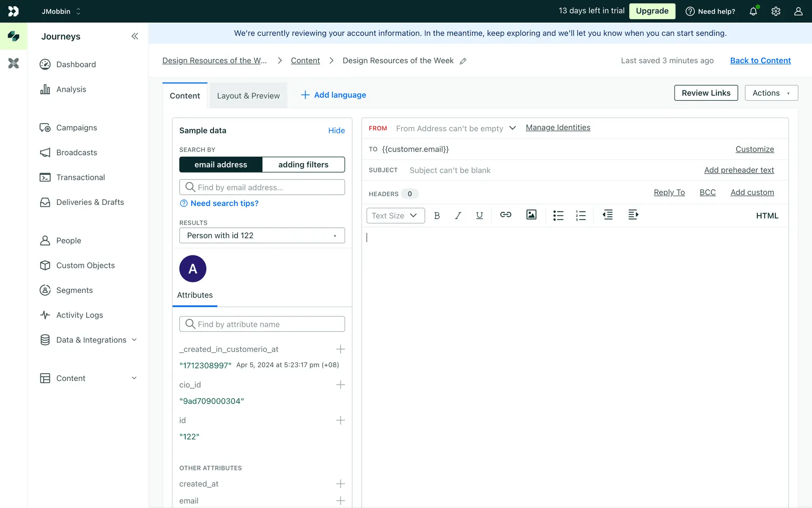Open Broadcasts in the sidebar
Viewport: 812px width, 508px height.
pos(77,152)
